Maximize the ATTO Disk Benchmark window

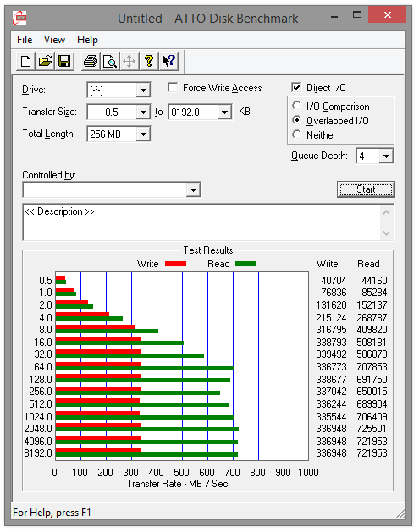coord(357,15)
